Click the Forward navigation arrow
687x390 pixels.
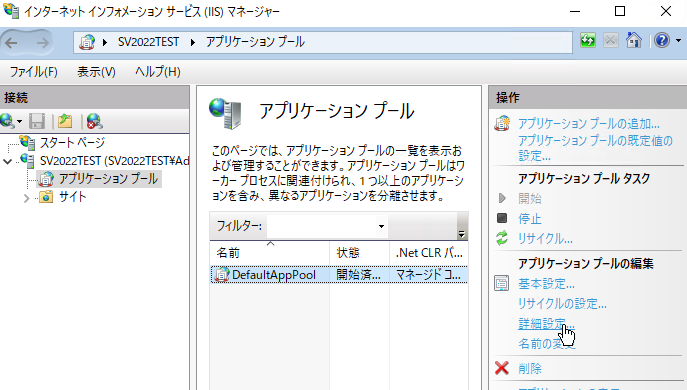(42, 43)
